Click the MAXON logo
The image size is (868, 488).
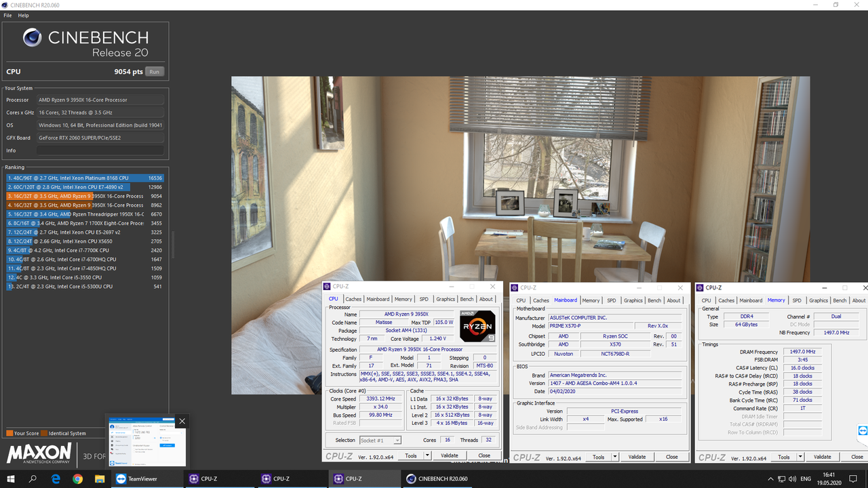pos(39,453)
